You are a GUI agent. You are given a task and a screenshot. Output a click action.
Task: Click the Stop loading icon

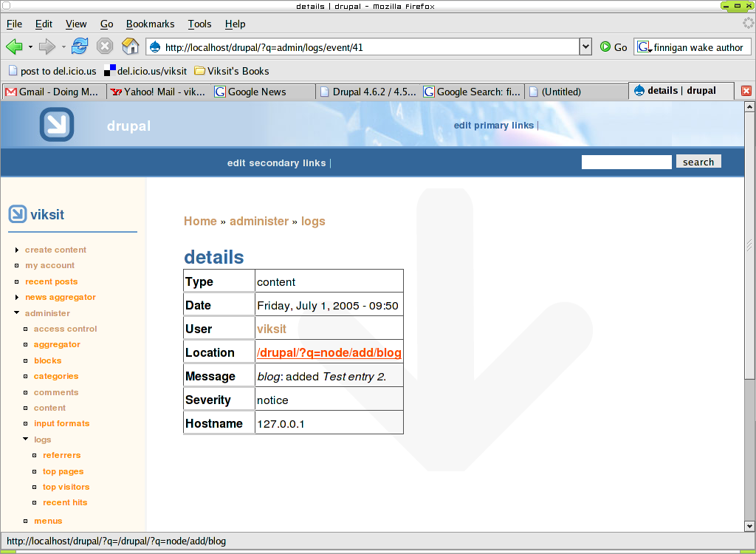[104, 46]
